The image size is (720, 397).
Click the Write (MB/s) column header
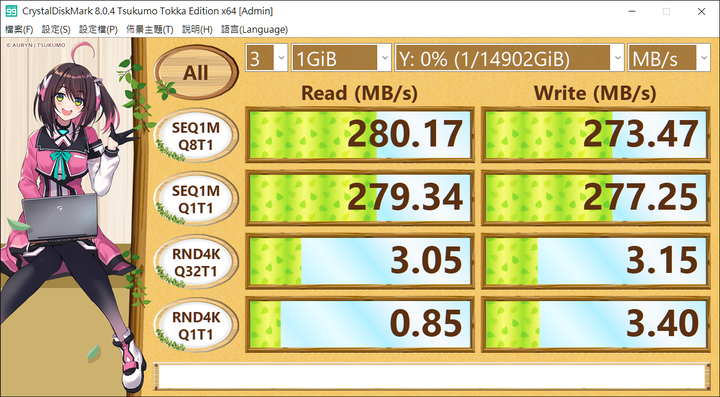pos(595,93)
